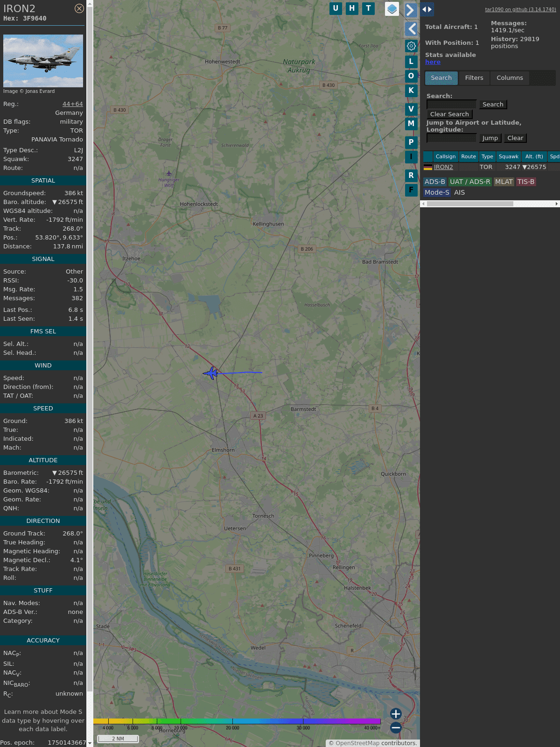Click the TIS-B source legend
The width and height of the screenshot is (560, 747).
pyautogui.click(x=526, y=182)
